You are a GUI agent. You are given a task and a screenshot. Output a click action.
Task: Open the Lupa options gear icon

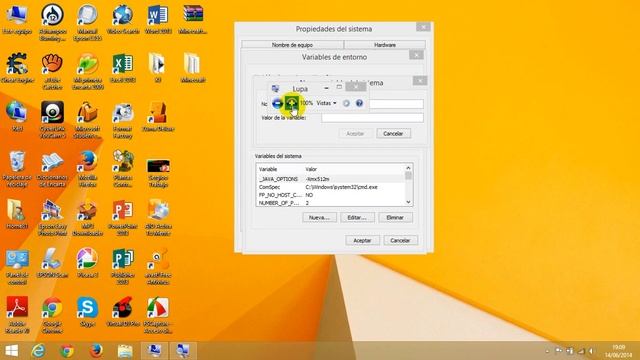pos(346,103)
